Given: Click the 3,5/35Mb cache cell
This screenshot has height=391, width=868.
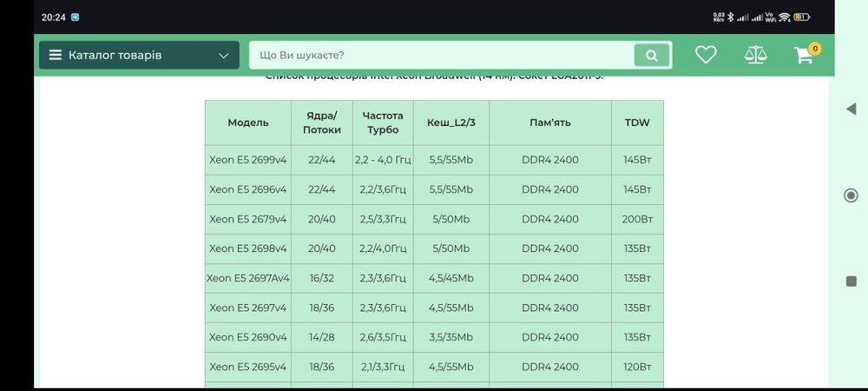Looking at the screenshot, I should 451,337.
